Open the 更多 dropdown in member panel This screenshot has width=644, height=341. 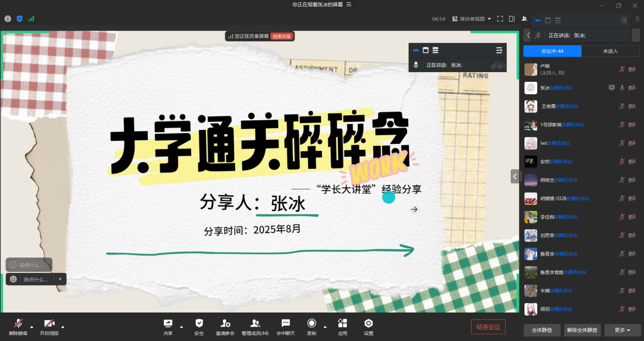[x=622, y=330]
